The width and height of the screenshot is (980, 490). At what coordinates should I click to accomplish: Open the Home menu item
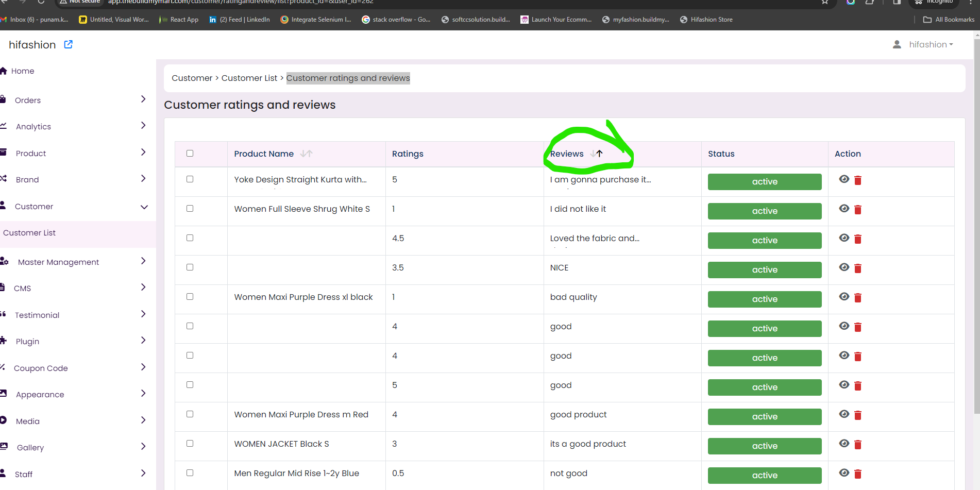pos(23,71)
